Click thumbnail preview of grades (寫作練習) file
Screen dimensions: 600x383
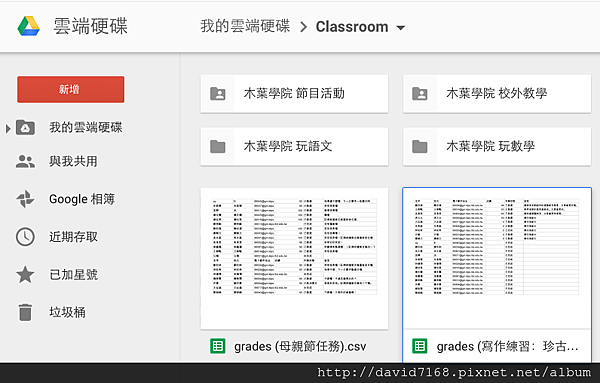[x=497, y=258]
